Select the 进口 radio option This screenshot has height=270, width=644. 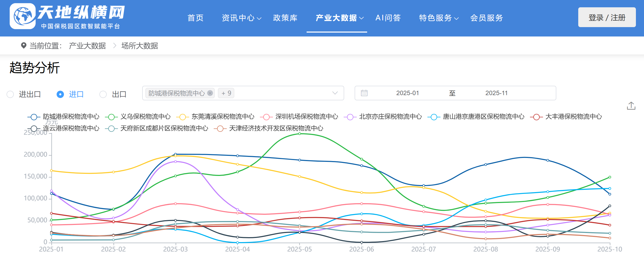coord(60,94)
